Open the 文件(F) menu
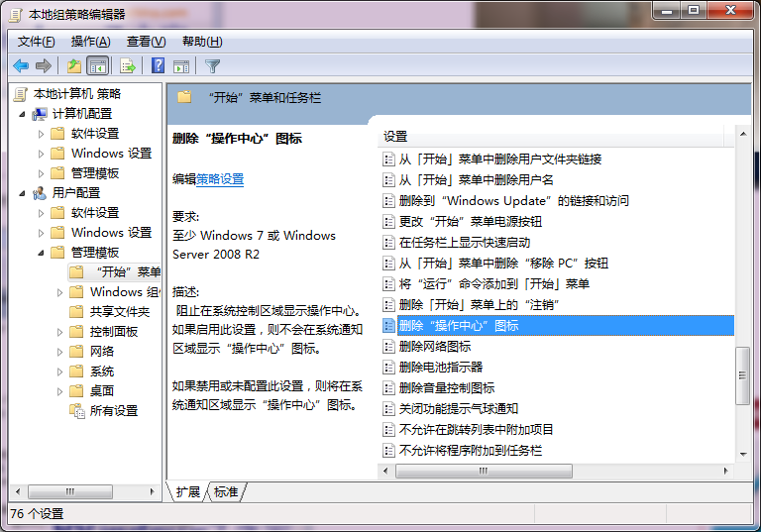 37,42
